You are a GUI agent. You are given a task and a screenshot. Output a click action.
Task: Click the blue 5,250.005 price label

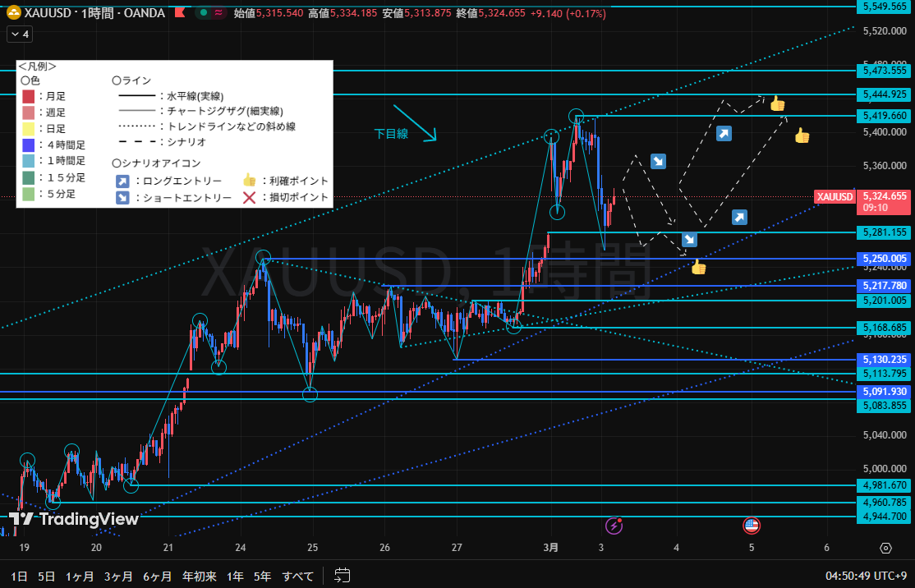pos(885,259)
